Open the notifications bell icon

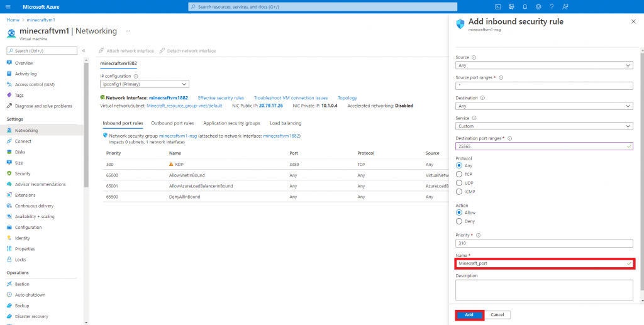(525, 6)
